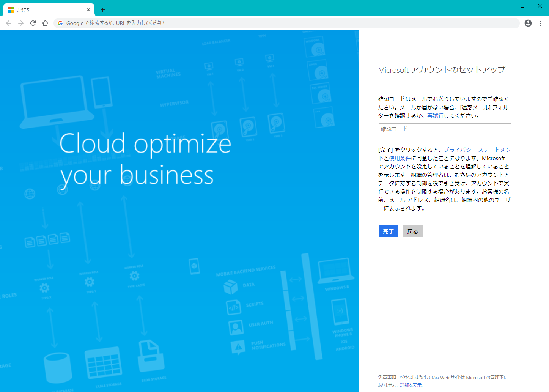Screen dimensions: 549x392
Task: Click the gray 戻る button
Action: pos(413,231)
